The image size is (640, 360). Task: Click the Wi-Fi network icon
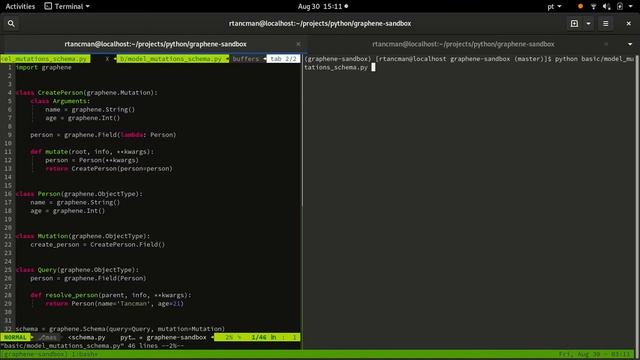593,6
